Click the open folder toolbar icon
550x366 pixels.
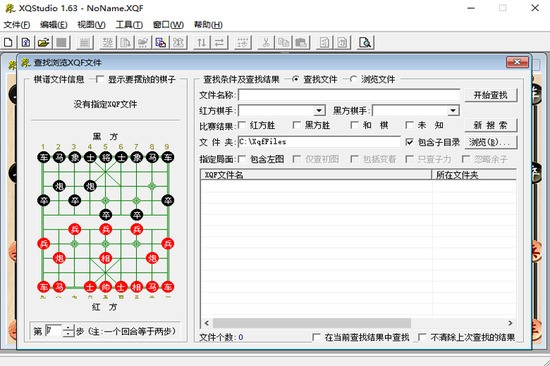43,42
